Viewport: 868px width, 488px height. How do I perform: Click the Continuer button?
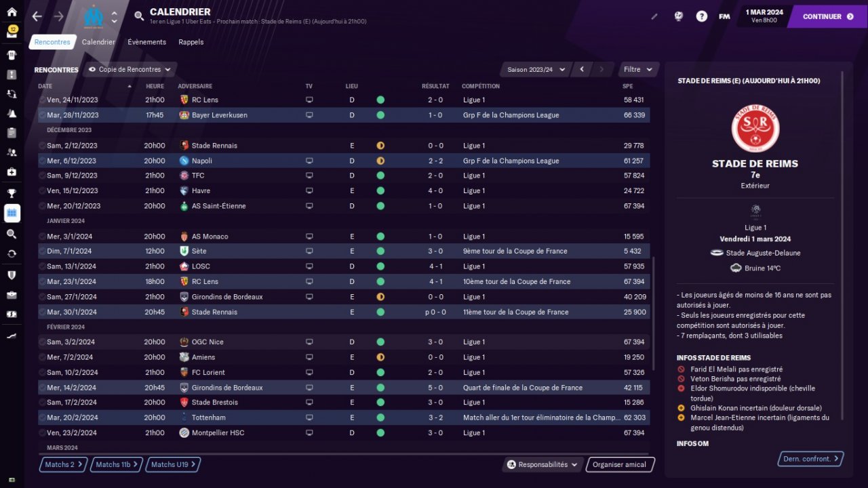(x=827, y=16)
